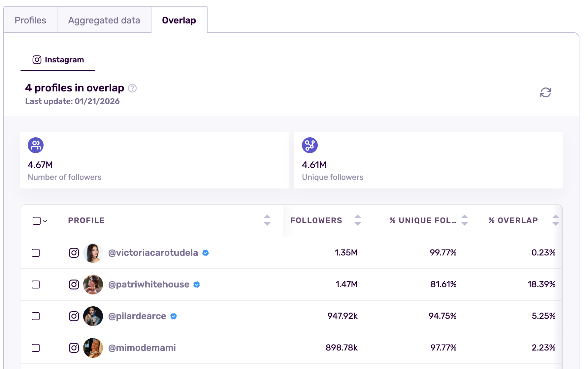Click the verified badge next to @patriwhitehouse

pos(197,285)
